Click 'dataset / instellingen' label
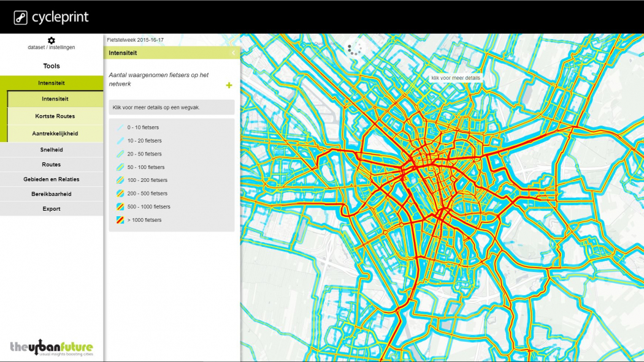Image resolution: width=644 pixels, height=362 pixels. (x=52, y=48)
